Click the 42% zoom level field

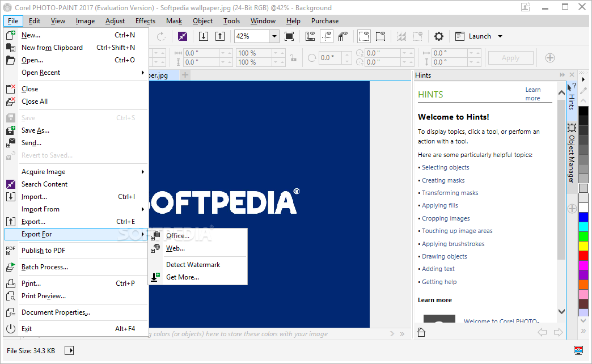pos(251,36)
